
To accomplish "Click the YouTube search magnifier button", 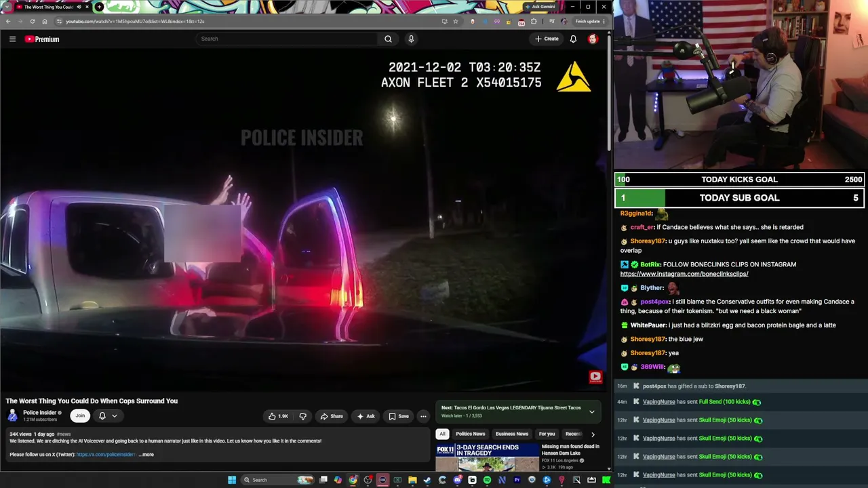I will [388, 39].
